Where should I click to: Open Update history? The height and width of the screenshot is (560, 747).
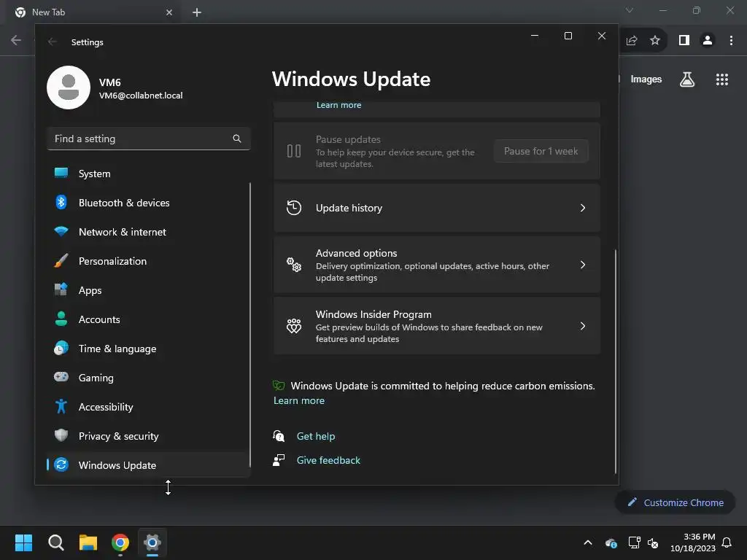437,208
